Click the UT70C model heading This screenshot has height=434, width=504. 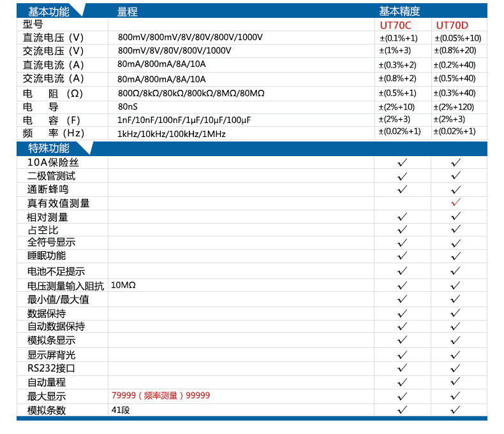(396, 25)
